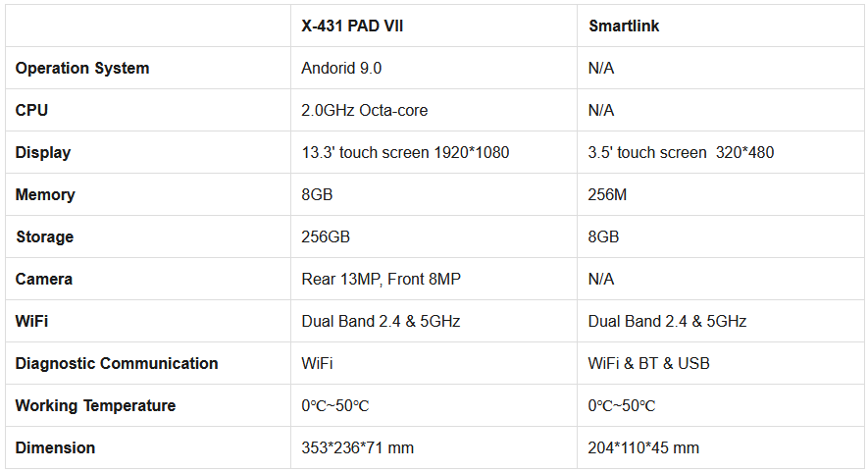Select the Memory row label
This screenshot has height=471, width=868.
(45, 194)
